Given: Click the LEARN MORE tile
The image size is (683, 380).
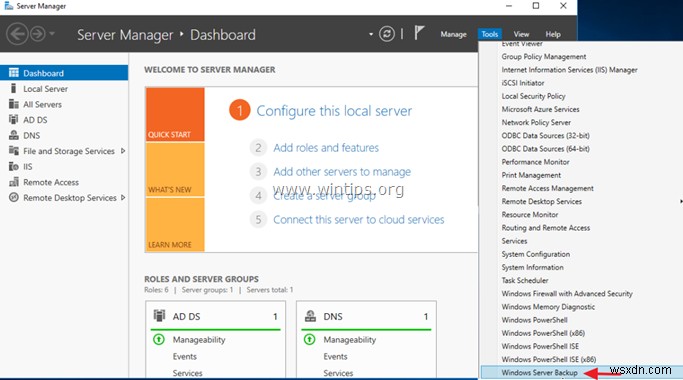Looking at the screenshot, I should [x=175, y=224].
